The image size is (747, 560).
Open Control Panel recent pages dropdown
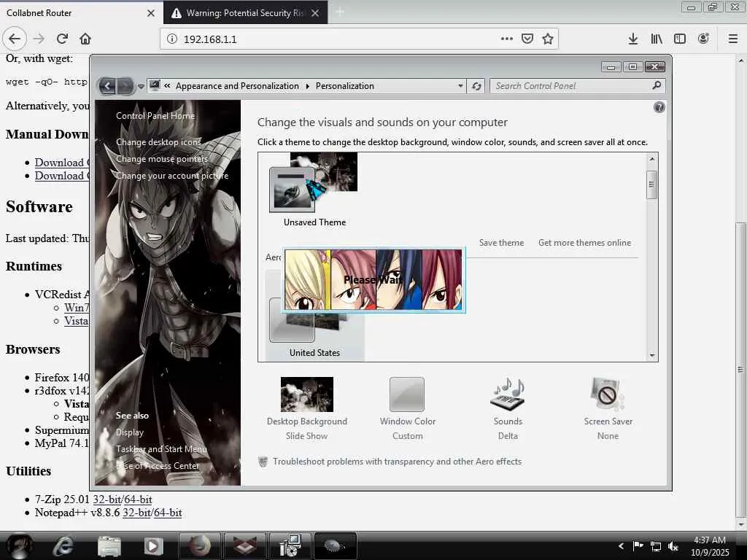(x=141, y=87)
